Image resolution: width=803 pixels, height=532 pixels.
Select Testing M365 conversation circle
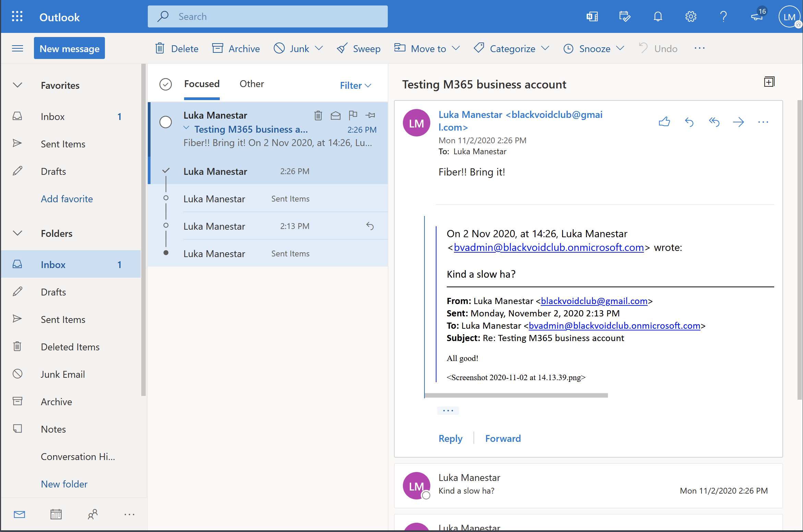click(x=166, y=122)
